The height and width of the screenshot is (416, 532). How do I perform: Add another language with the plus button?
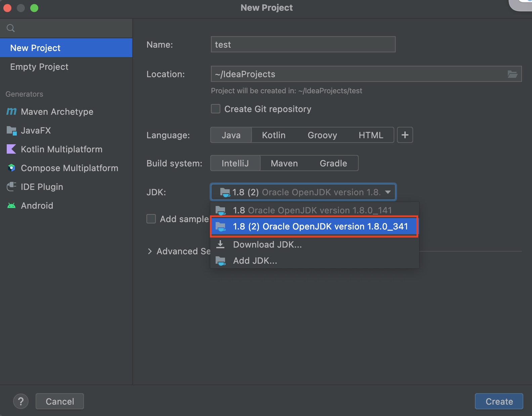pyautogui.click(x=405, y=135)
